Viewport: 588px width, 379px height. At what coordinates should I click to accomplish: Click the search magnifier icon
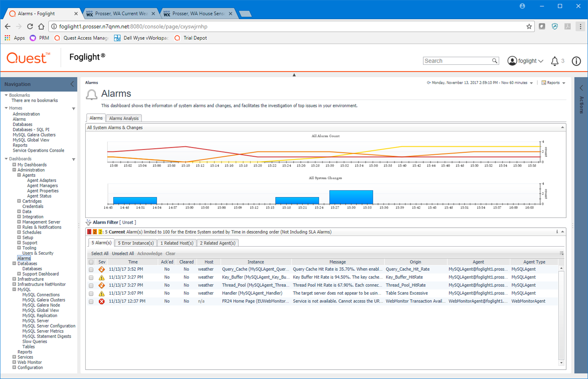point(495,61)
